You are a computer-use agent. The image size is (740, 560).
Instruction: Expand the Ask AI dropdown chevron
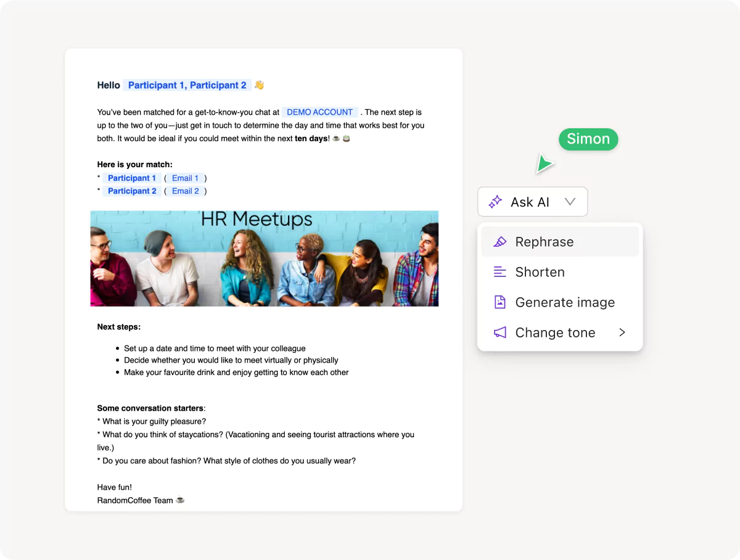click(570, 202)
